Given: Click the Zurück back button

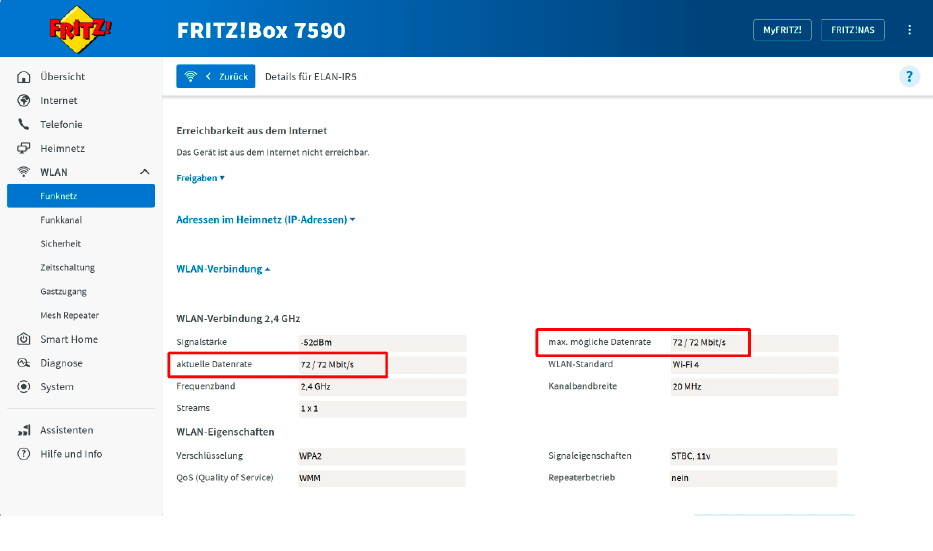Looking at the screenshot, I should point(215,76).
